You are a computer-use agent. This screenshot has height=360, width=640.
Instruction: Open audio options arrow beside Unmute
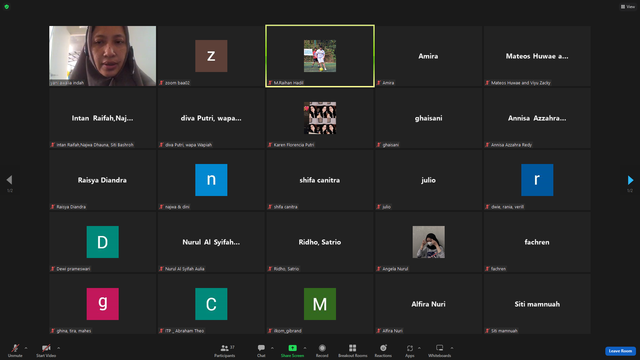click(26, 348)
